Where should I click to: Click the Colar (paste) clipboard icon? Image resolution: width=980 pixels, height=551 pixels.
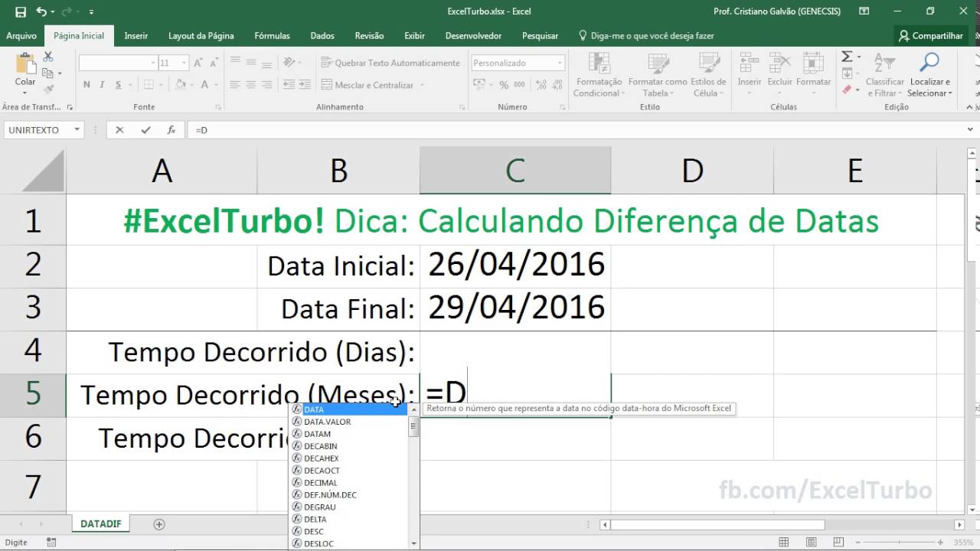tap(25, 64)
